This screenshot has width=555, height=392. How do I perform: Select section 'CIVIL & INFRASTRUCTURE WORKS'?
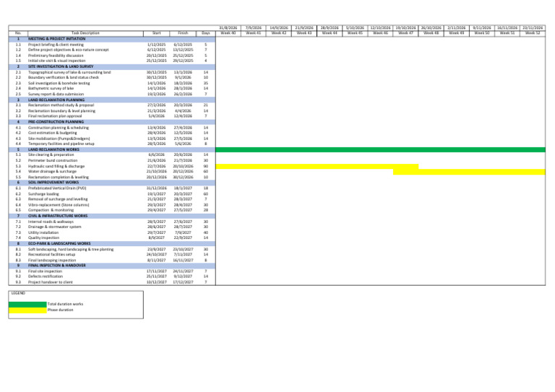click(x=58, y=216)
